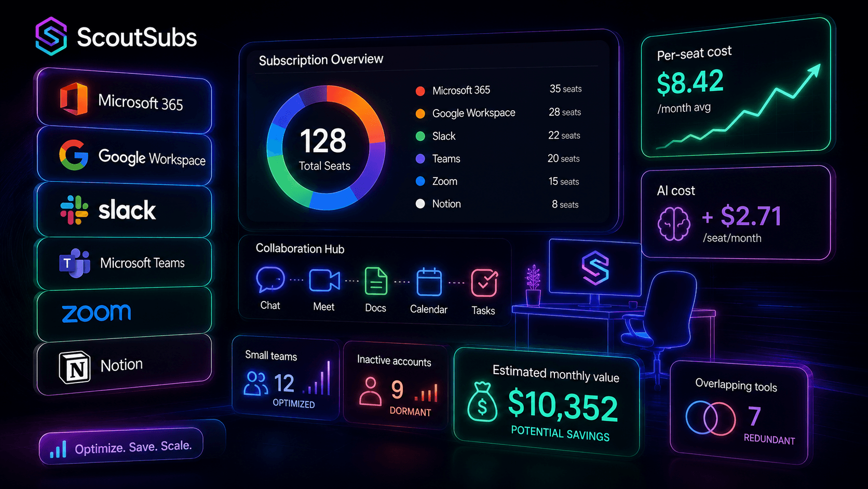Click the Notion N logo icon
The width and height of the screenshot is (868, 489).
pyautogui.click(x=75, y=367)
